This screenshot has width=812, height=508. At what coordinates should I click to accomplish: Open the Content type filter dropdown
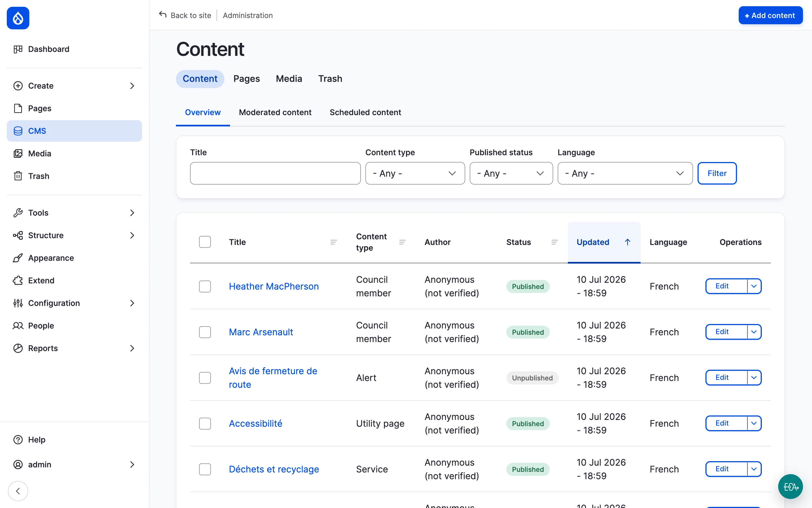click(415, 173)
